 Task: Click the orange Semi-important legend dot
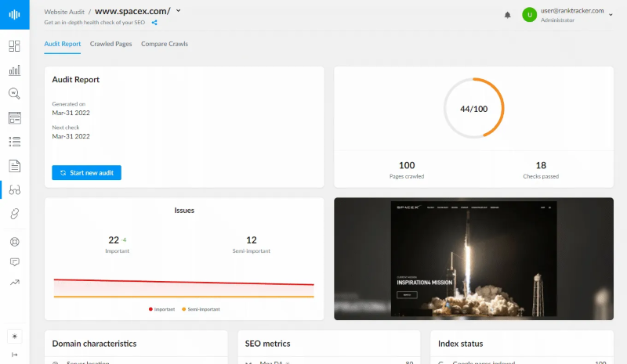[x=184, y=309]
